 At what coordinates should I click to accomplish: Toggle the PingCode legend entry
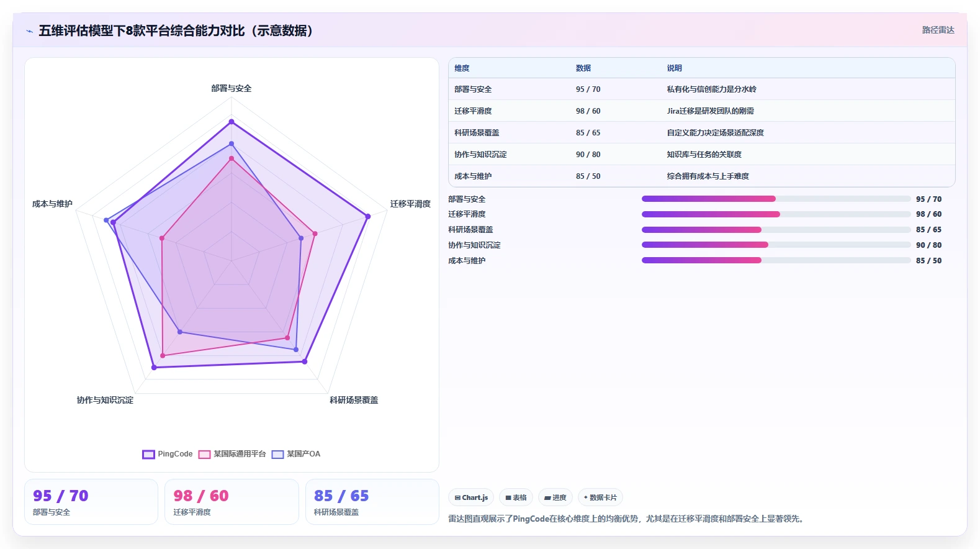[x=168, y=454]
